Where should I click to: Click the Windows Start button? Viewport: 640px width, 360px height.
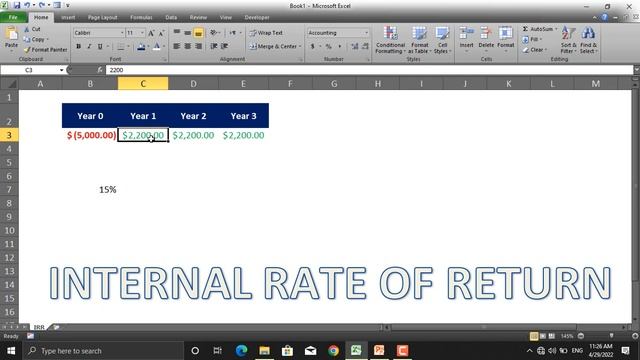coord(11,351)
